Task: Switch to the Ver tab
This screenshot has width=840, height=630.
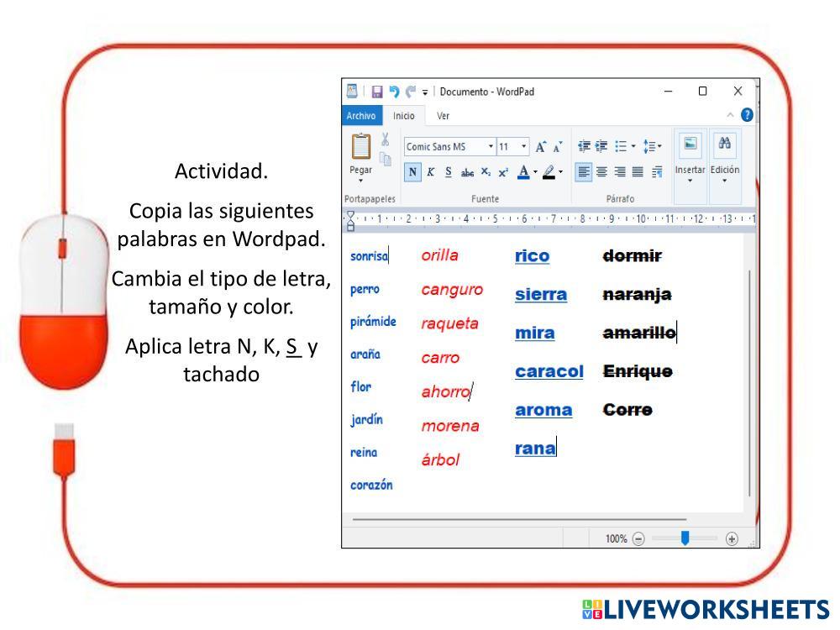Action: (x=443, y=115)
